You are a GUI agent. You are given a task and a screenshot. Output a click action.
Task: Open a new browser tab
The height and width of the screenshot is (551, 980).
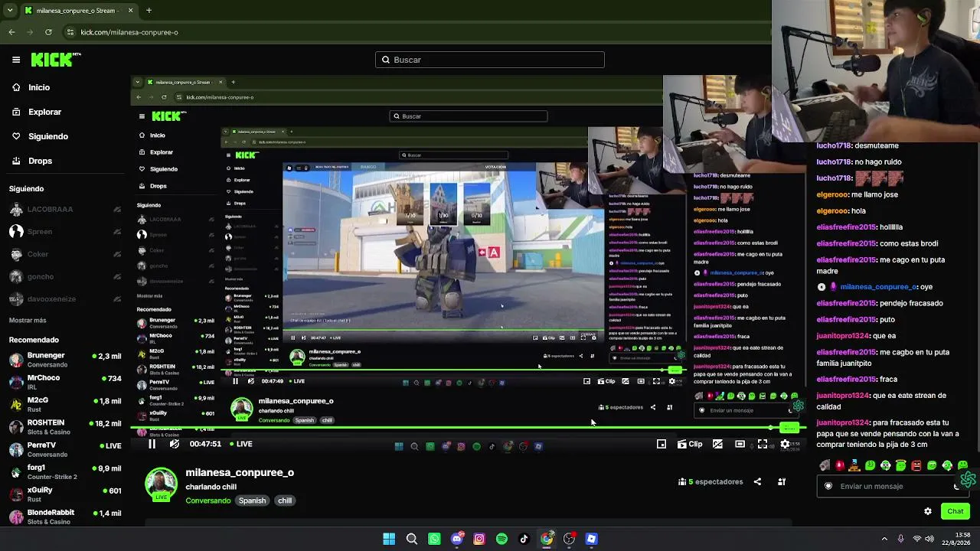149,11
